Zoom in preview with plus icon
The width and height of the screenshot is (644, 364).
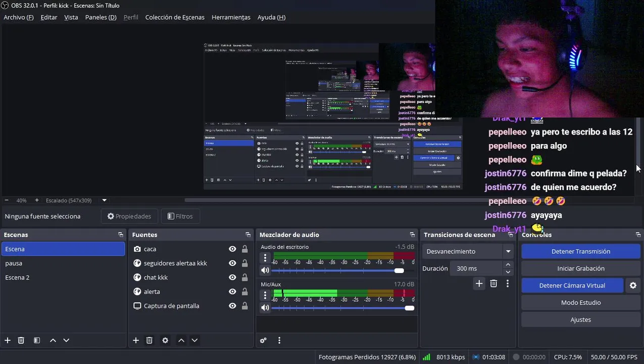click(36, 200)
